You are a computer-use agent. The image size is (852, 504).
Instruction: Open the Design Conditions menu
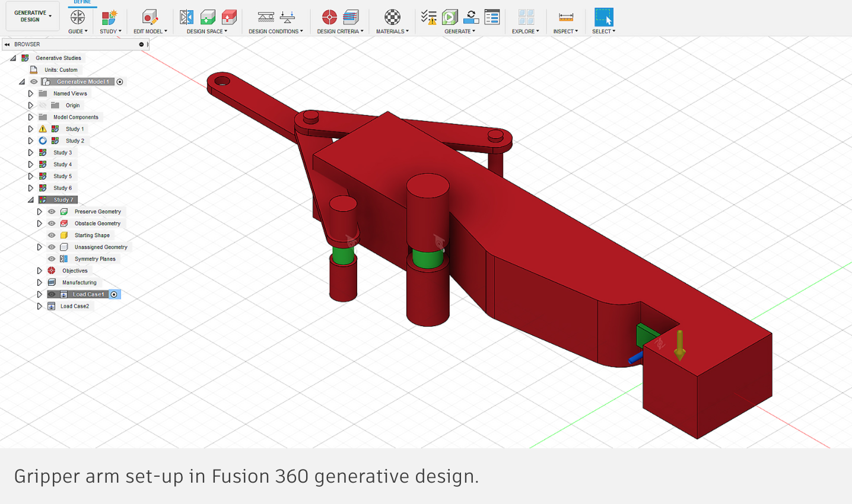(275, 31)
